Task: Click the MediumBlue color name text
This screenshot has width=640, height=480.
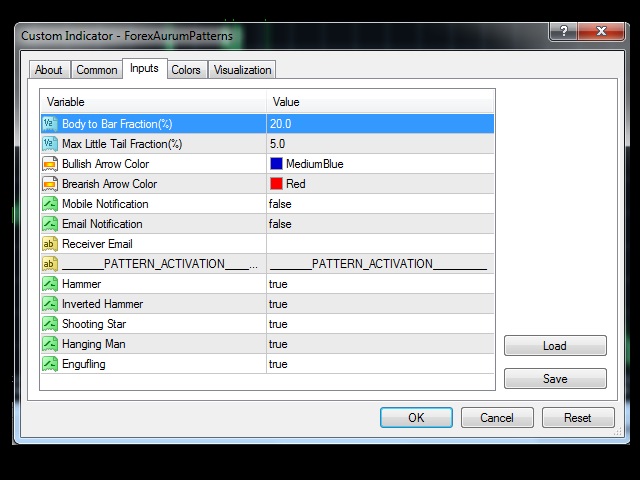Action: point(315,164)
